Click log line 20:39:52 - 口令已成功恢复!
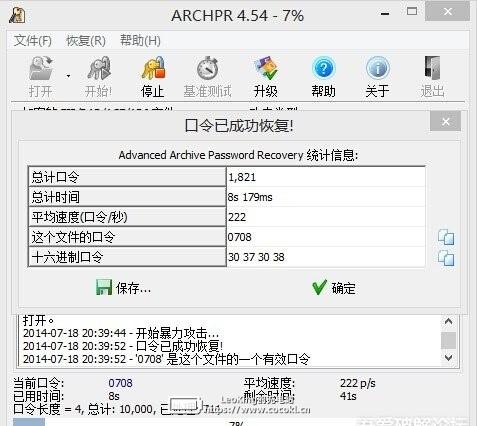Image resolution: width=477 pixels, height=426 pixels. tap(123, 346)
